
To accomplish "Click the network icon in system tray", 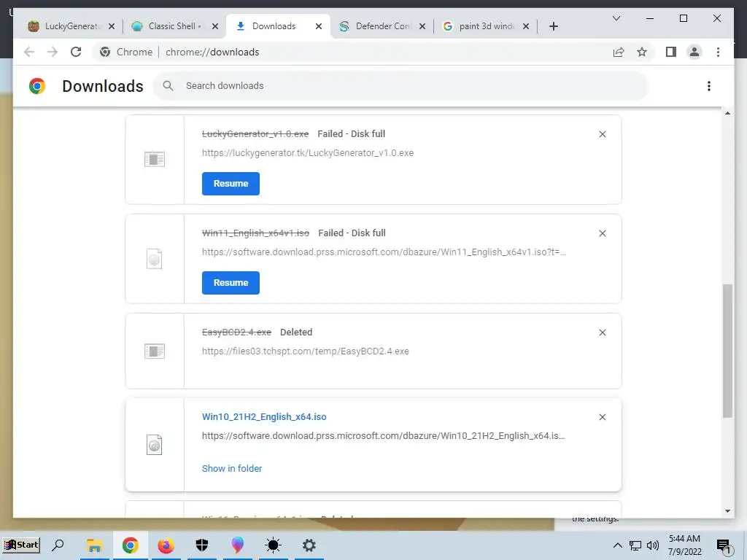I will [635, 545].
